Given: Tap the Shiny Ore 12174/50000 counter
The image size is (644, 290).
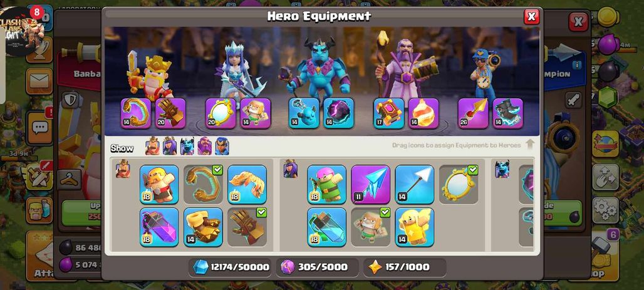Looking at the screenshot, I should click(x=231, y=267).
